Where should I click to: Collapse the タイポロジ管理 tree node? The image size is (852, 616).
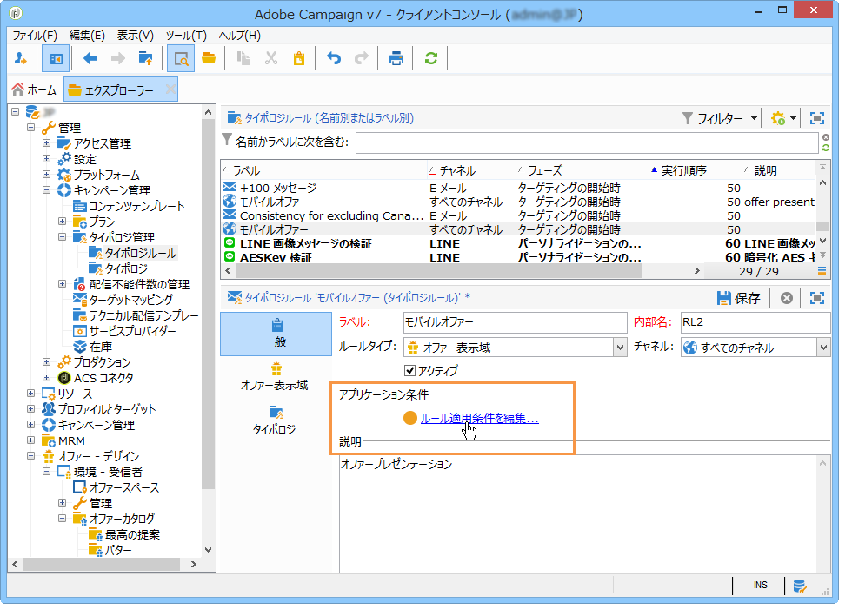[x=62, y=237]
